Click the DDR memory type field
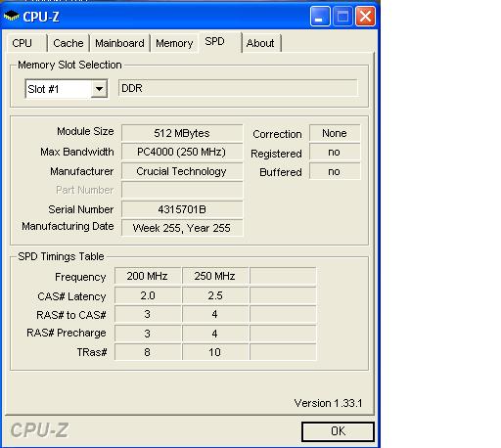This screenshot has width=501, height=448. click(238, 88)
